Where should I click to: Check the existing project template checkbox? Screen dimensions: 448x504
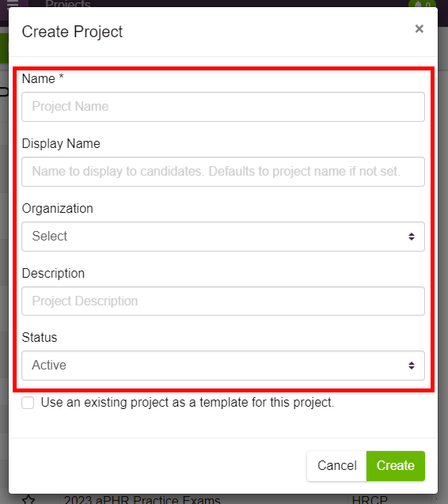[x=28, y=403]
